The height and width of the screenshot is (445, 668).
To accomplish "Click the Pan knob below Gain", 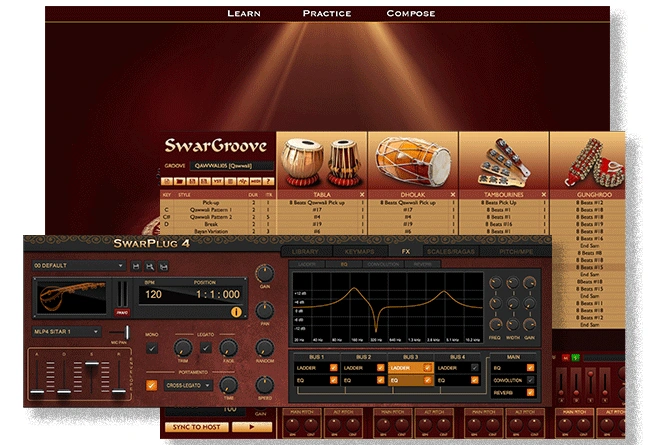I will [x=264, y=308].
